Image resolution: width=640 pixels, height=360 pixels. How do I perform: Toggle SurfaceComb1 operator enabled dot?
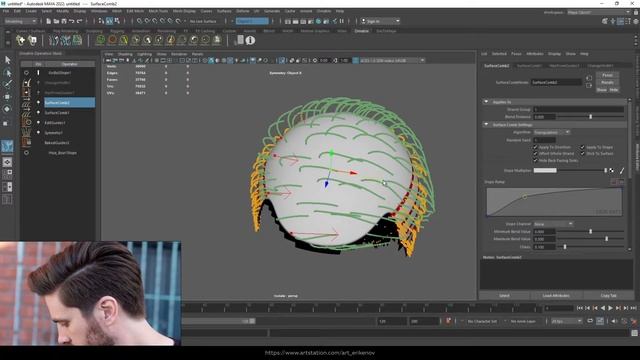click(x=38, y=112)
